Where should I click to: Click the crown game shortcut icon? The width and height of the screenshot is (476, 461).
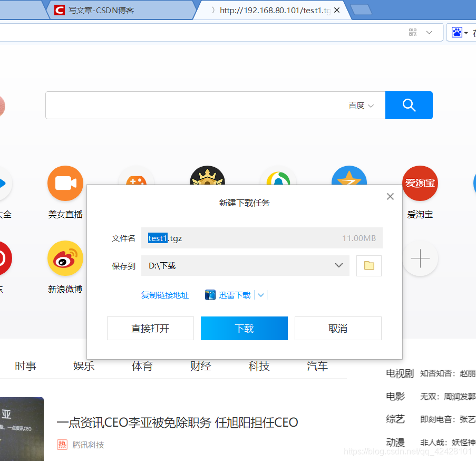[207, 176]
